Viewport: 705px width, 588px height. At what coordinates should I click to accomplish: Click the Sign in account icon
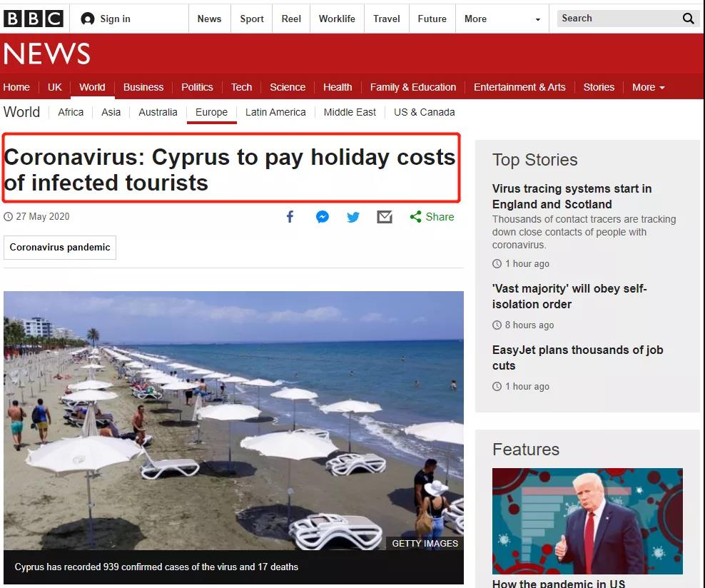pyautogui.click(x=88, y=19)
